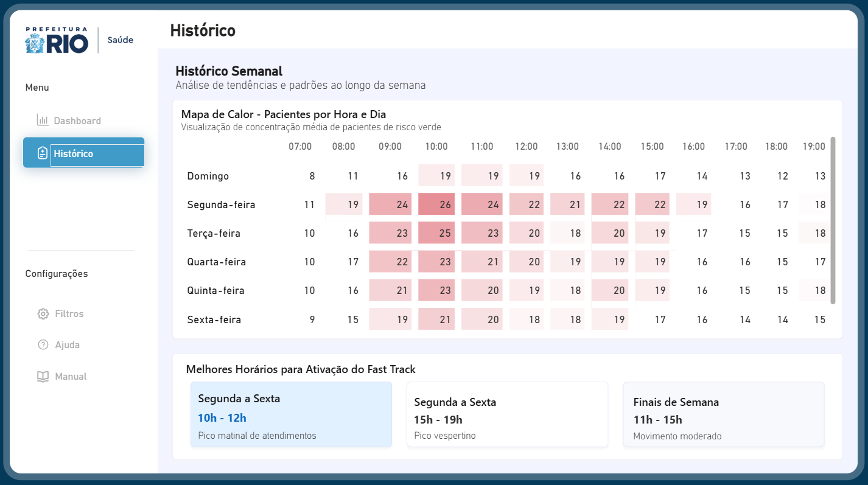The width and height of the screenshot is (868, 485).
Task: Click the 14:00 column header
Action: [x=609, y=147]
